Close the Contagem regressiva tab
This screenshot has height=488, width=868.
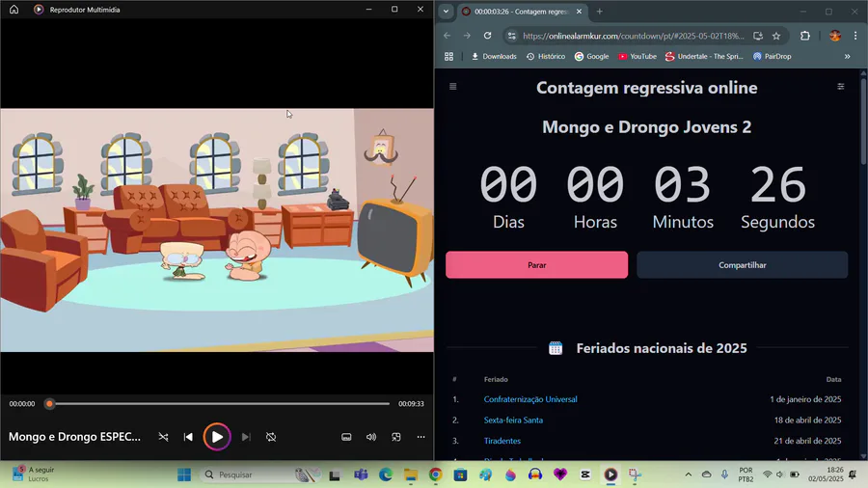(x=579, y=11)
